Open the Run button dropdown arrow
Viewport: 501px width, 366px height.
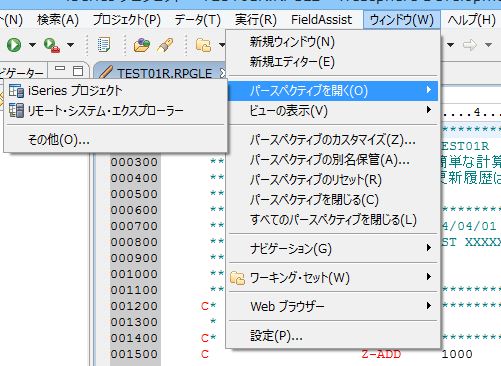[x=32, y=45]
